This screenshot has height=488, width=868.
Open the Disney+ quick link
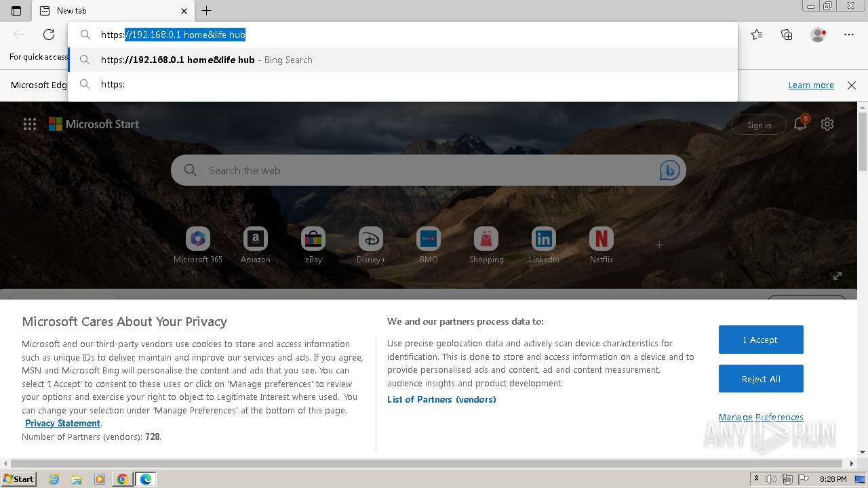tap(371, 245)
